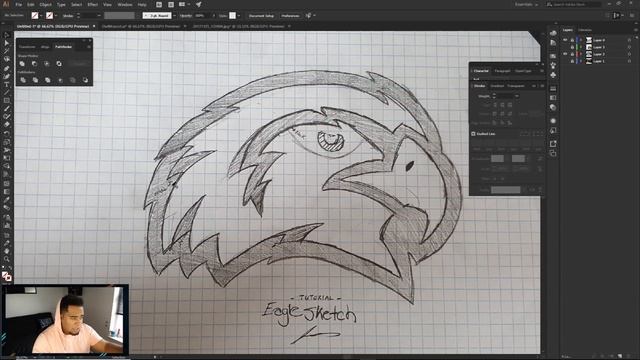Screen dimensions: 640x360
Task: Click the Minus Back pathfinder icon
Action: tap(85, 80)
